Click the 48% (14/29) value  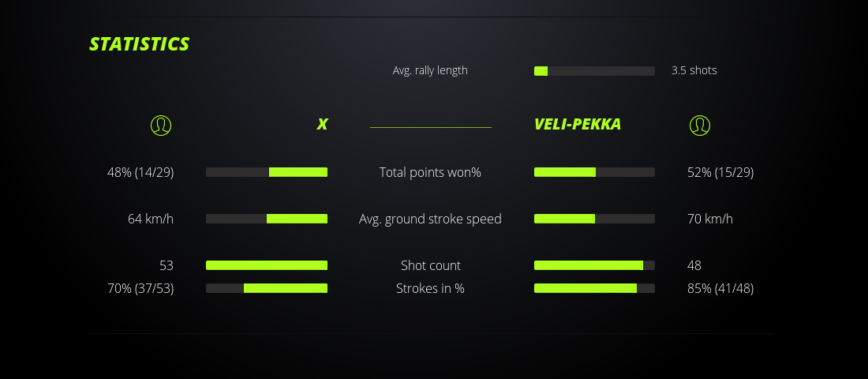pos(140,172)
